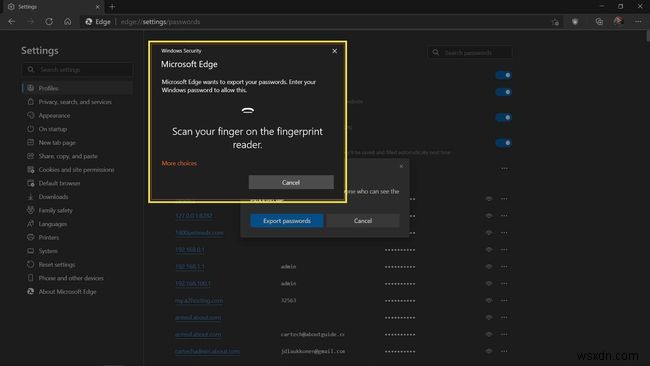Viewport: 650px width, 366px height.
Task: Reveal password for 192.168.0.1 row
Action: point(489,250)
